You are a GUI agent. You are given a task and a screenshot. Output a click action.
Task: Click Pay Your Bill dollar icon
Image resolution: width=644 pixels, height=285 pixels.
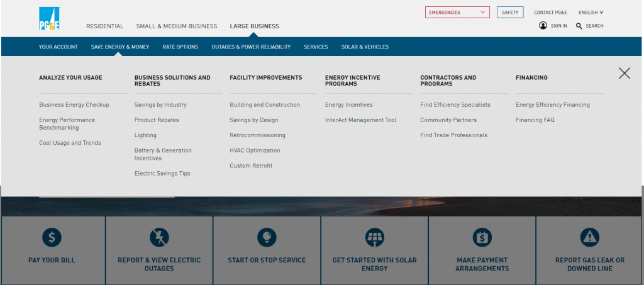click(x=52, y=237)
